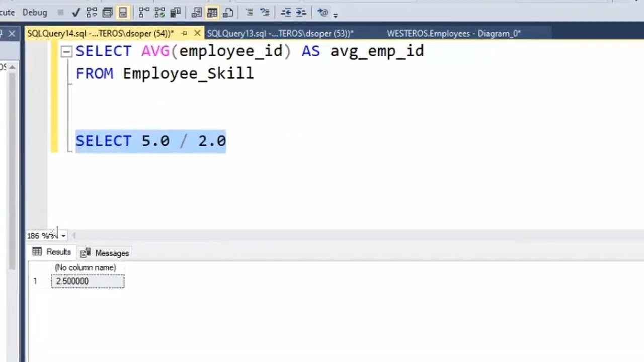Open the 186 % zoom dropdown
Image resolution: width=644 pixels, height=362 pixels.
pos(63,236)
